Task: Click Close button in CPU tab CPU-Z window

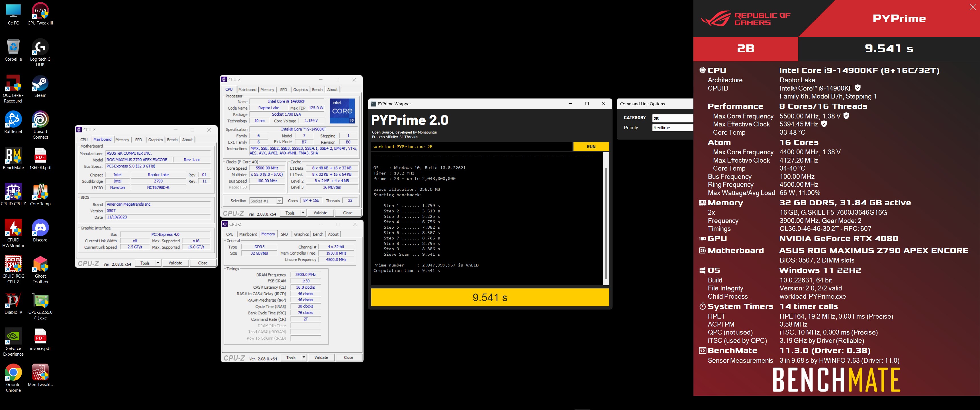Action: point(348,213)
